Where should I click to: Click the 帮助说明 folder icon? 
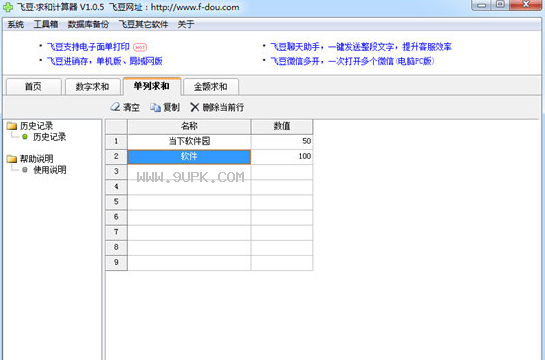click(x=12, y=159)
